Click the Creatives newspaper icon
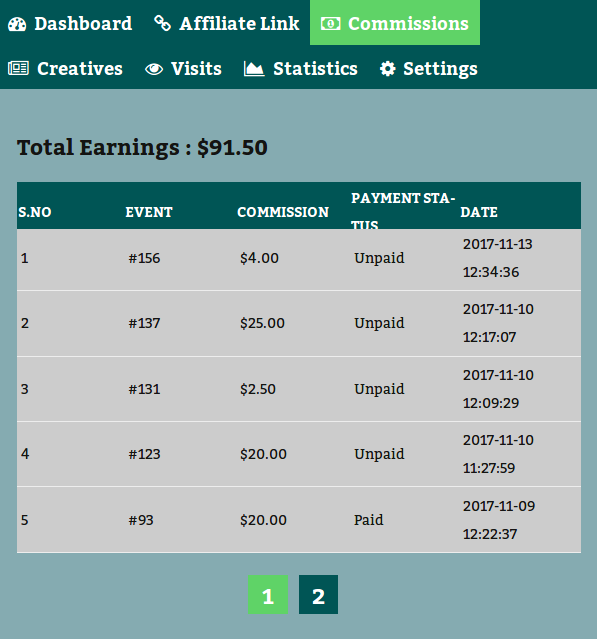 18,68
